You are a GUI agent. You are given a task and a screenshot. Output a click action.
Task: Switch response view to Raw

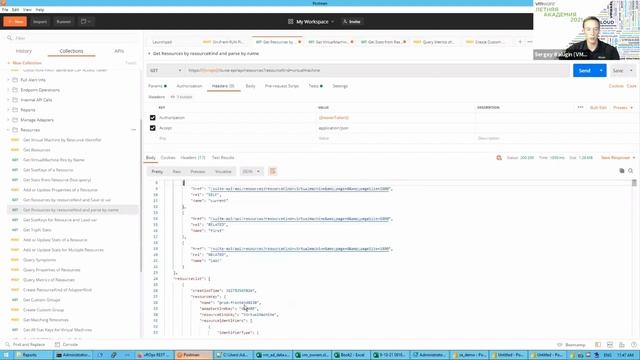(x=177, y=171)
